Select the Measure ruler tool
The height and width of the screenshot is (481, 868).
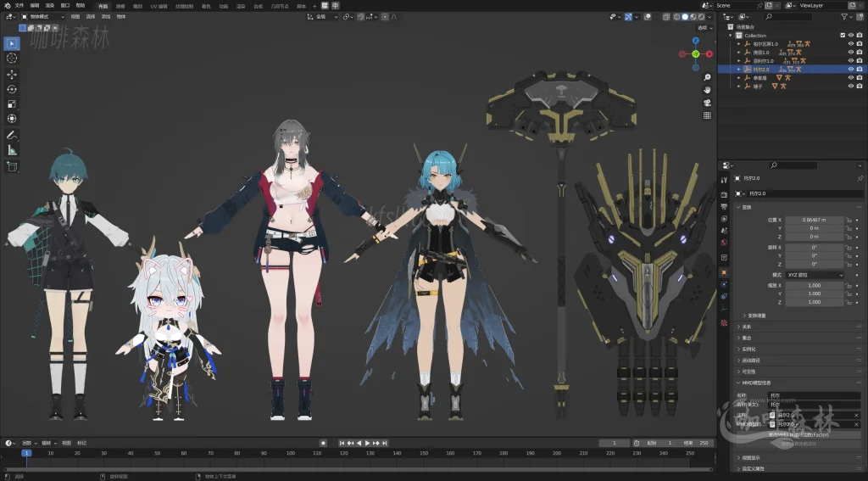tap(12, 150)
